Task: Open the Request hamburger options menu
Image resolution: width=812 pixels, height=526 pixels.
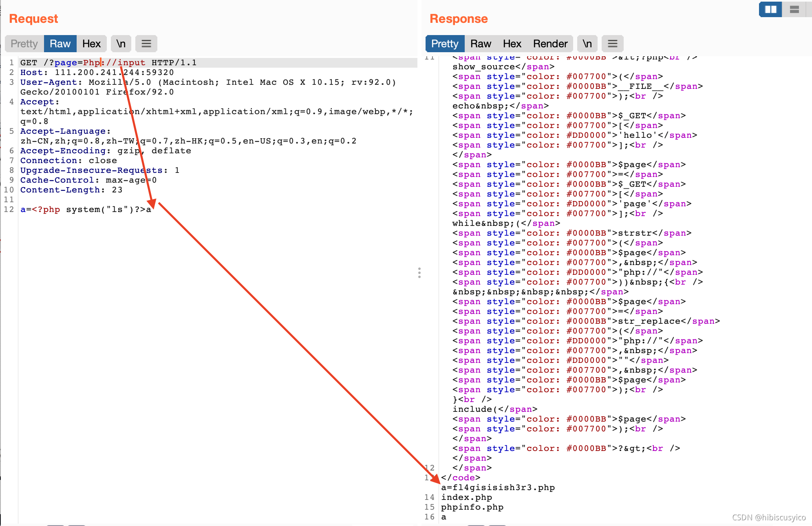Action: coord(146,44)
